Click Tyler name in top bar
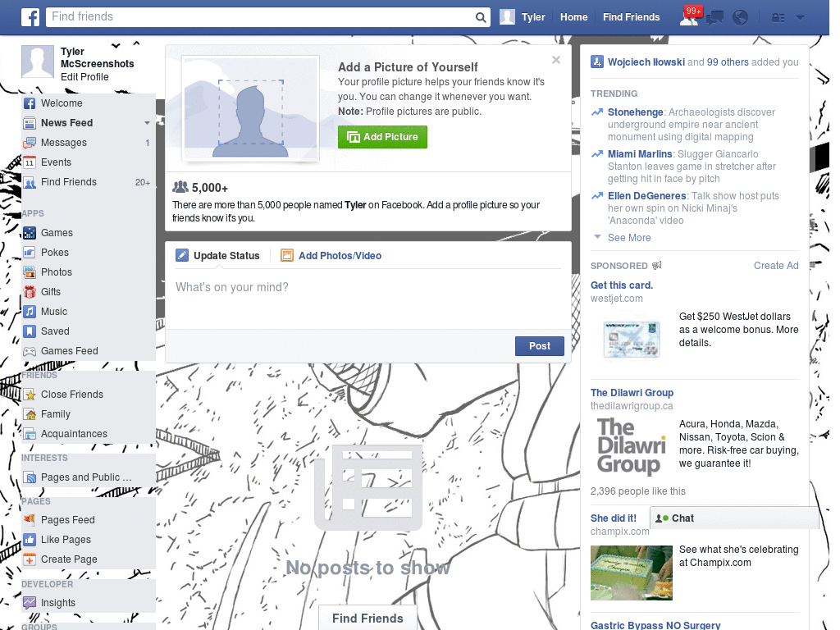 533,17
